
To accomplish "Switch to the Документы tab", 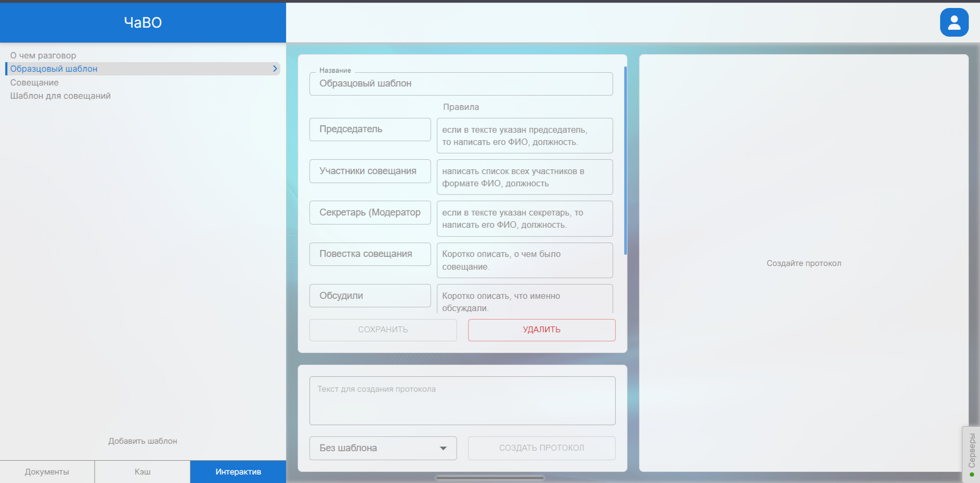I will click(47, 472).
